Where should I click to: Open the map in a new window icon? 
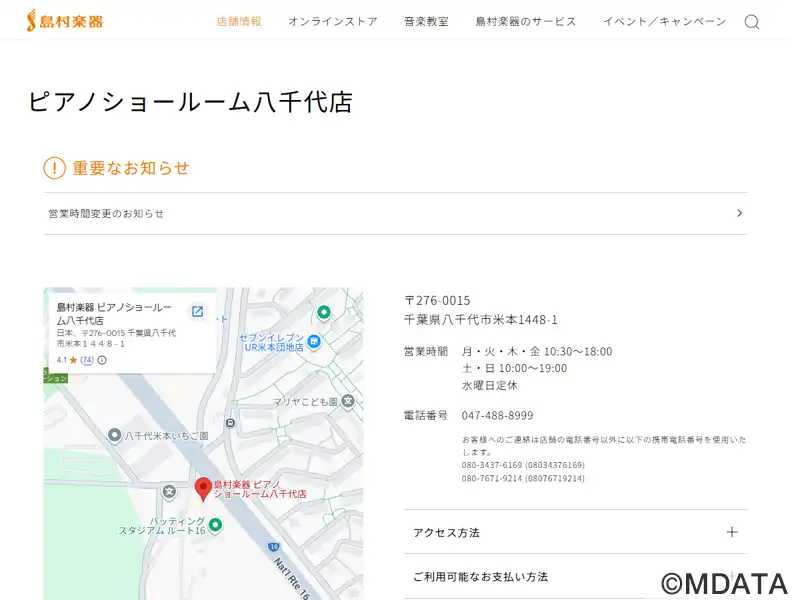point(197,312)
